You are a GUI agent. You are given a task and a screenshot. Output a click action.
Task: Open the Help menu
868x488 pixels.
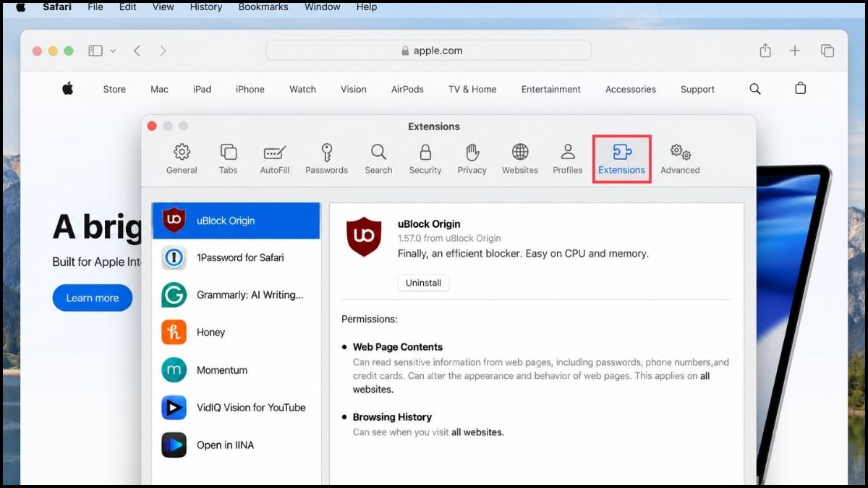[367, 7]
